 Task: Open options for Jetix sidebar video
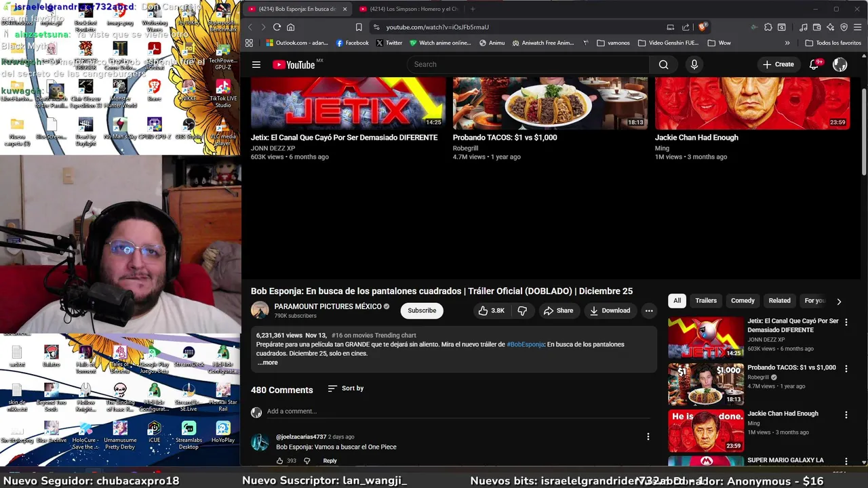(846, 323)
